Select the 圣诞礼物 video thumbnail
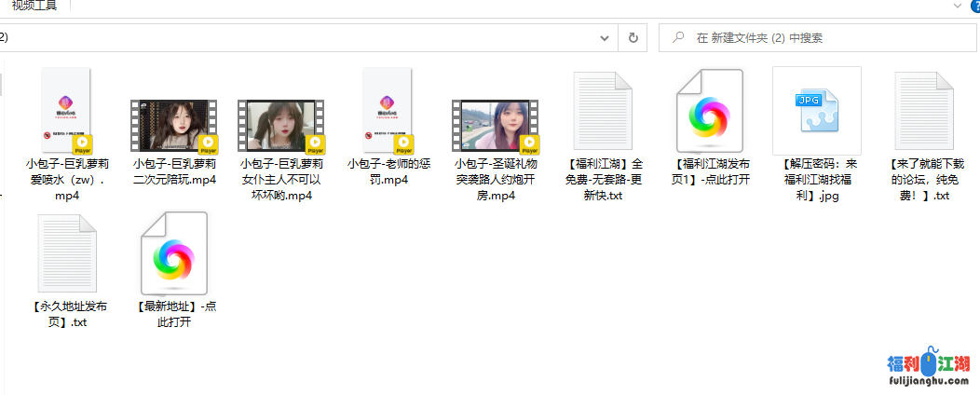Image resolution: width=980 pixels, height=395 pixels. click(496, 126)
